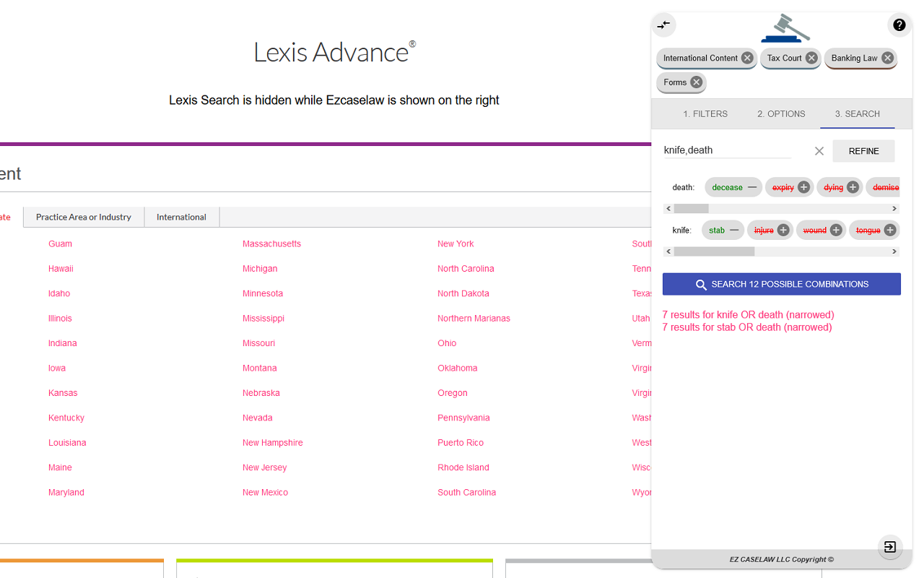924x578 pixels.
Task: Remove the decease synonym with minus icon
Action: (x=752, y=187)
